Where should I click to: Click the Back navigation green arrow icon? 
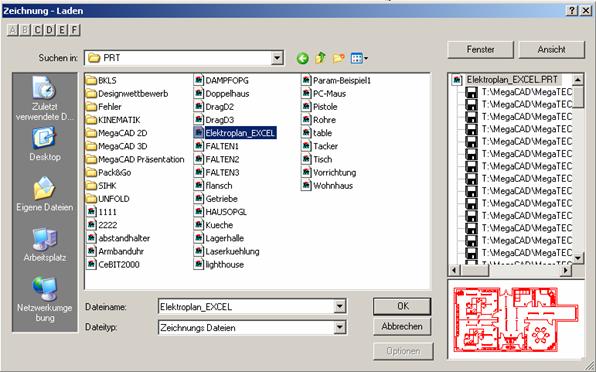point(303,58)
